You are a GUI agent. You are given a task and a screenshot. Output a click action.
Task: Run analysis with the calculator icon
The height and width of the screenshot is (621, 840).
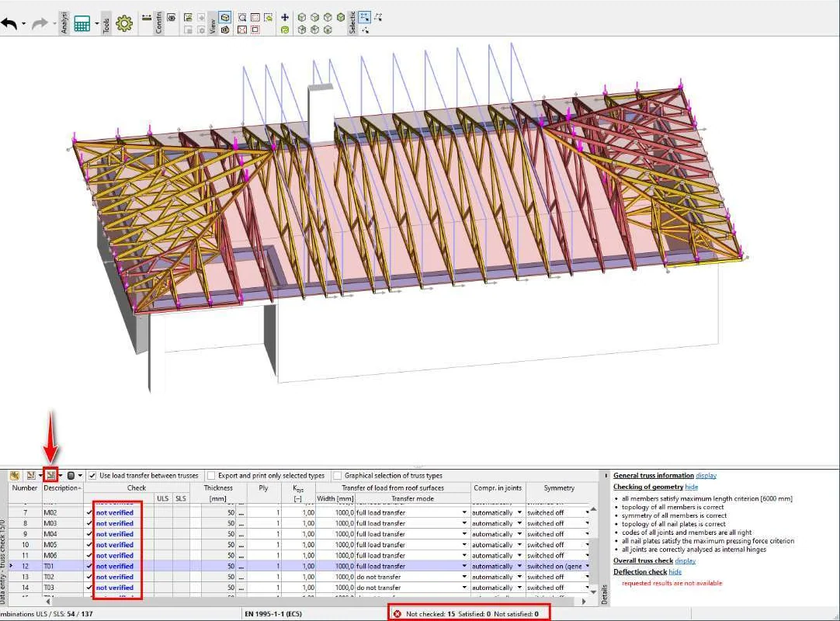point(82,23)
